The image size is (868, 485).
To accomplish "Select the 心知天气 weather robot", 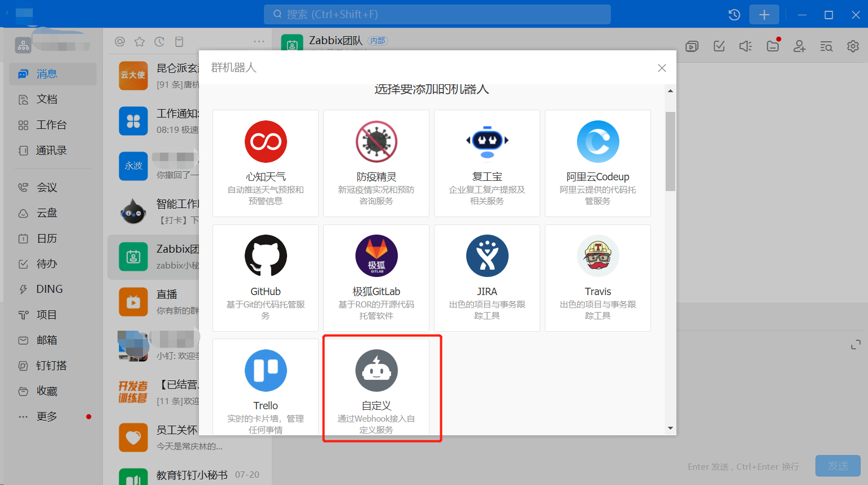I will click(x=266, y=163).
